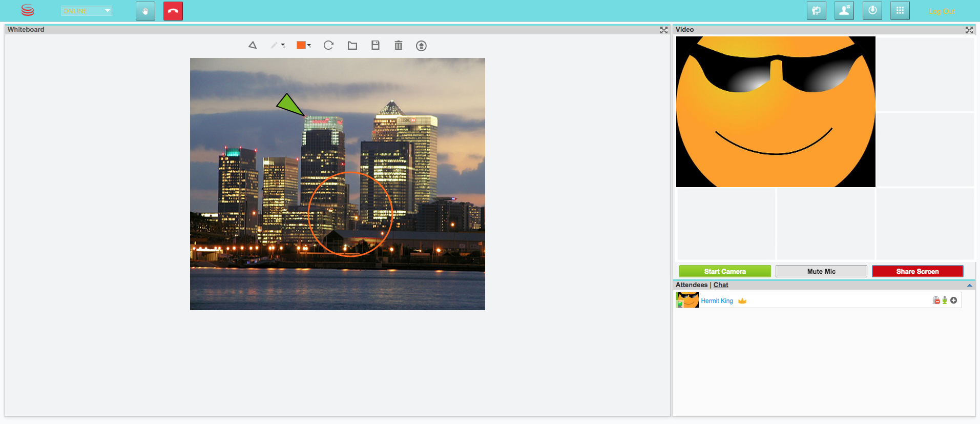Open the ONLINE status dropdown

click(87, 11)
